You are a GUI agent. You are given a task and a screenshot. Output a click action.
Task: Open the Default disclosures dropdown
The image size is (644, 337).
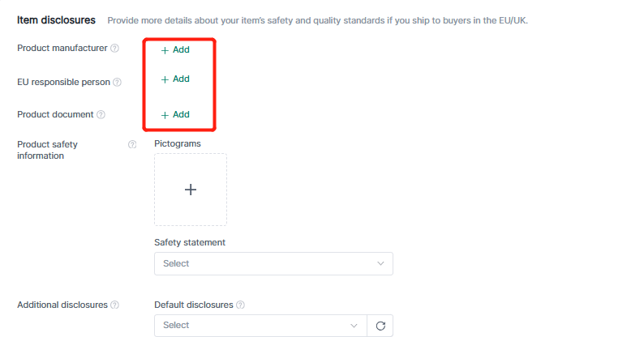click(251, 326)
